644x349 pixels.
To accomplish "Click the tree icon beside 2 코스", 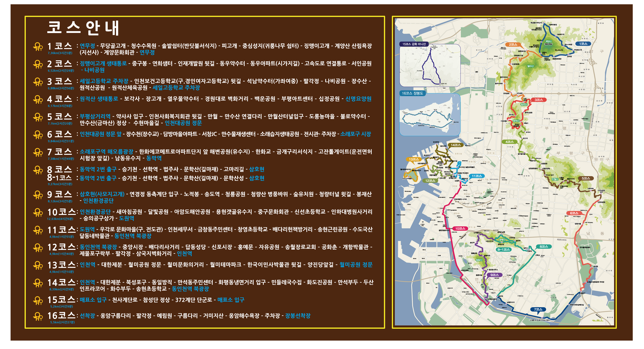I will click(38, 64).
